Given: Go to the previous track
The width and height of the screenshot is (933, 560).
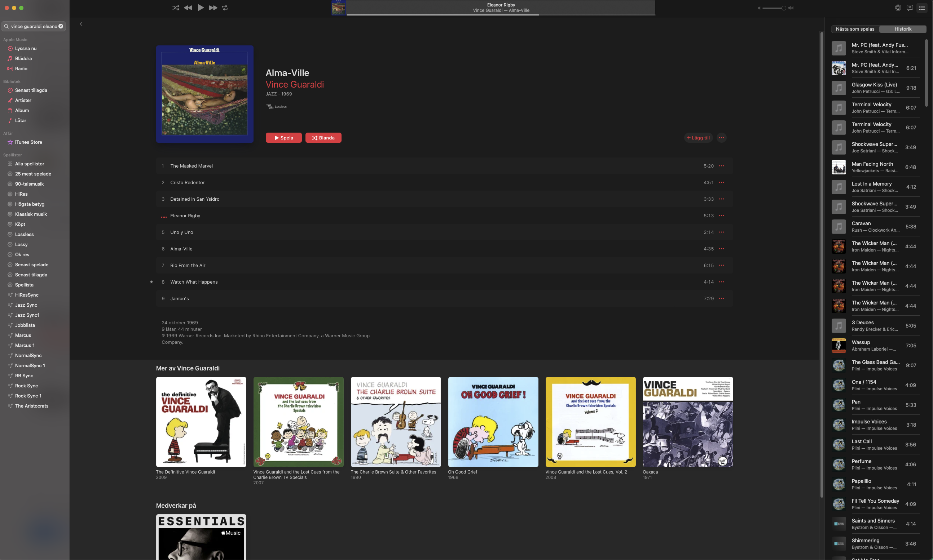Looking at the screenshot, I should (188, 8).
